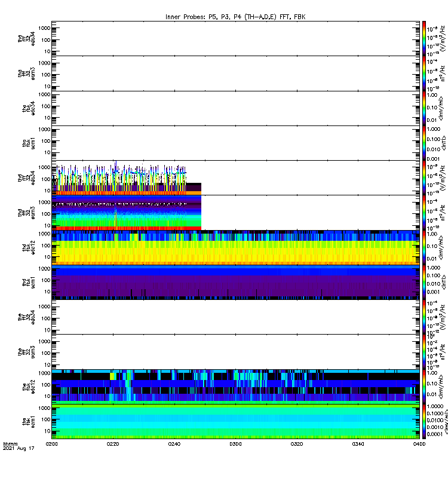This screenshot has width=448, height=478.
Task: Click the thd fbk edc12 yellow spectrogram panel
Action: [x=235, y=247]
